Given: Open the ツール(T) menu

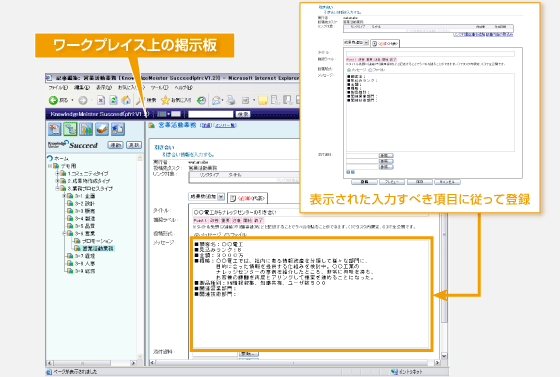Looking at the screenshot, I should pyautogui.click(x=159, y=87).
